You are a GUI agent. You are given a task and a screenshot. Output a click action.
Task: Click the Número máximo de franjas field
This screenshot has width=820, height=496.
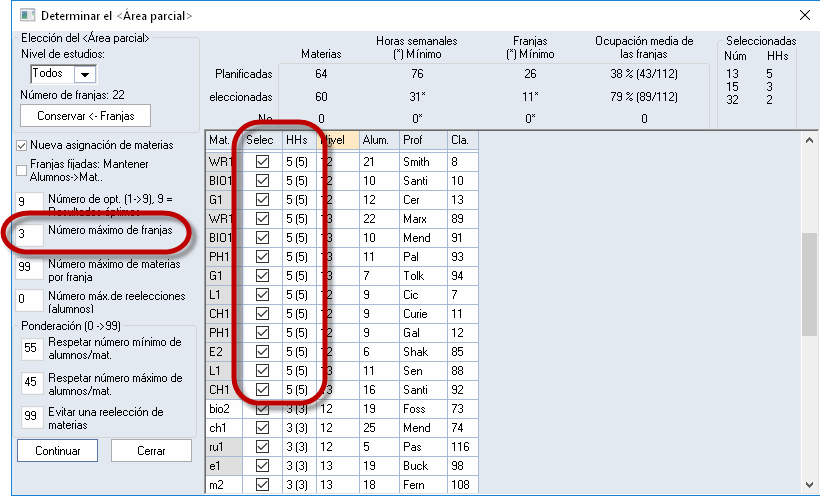click(29, 233)
